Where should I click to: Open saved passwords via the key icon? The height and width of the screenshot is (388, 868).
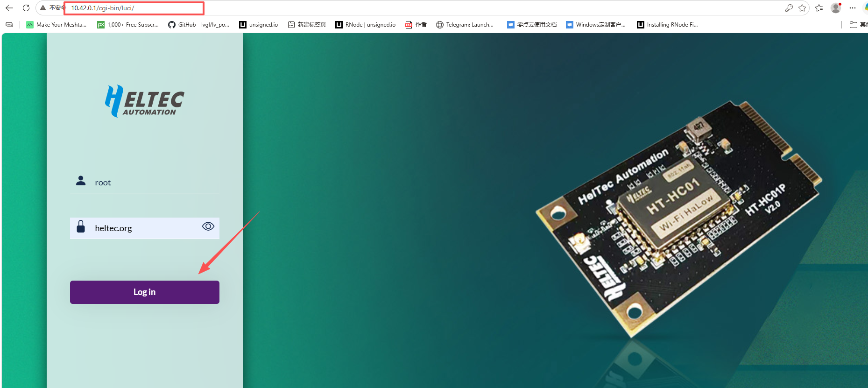coord(789,8)
